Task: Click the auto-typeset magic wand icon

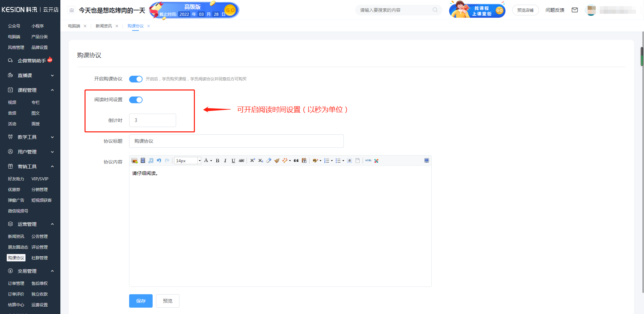Action: coord(285,161)
